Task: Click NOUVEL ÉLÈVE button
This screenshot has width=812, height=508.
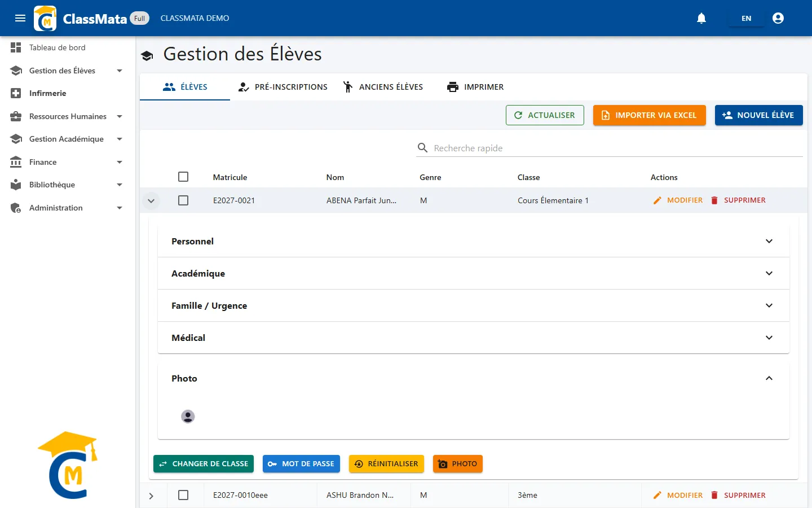Action: pos(758,115)
